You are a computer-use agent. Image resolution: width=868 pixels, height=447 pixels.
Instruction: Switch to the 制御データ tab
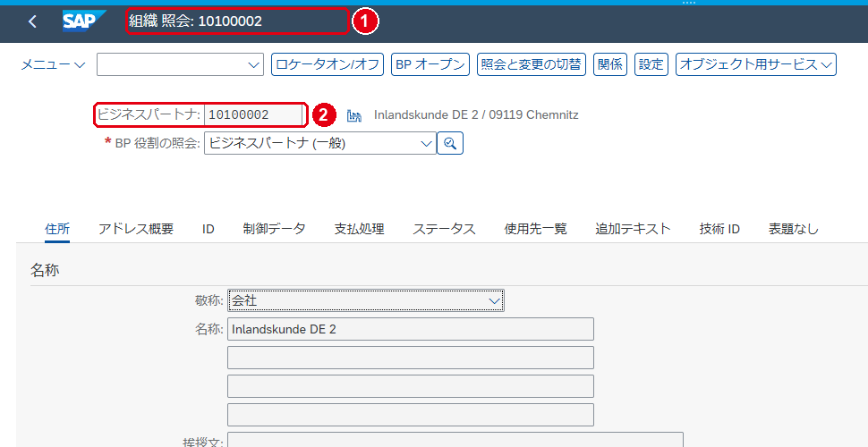274,229
